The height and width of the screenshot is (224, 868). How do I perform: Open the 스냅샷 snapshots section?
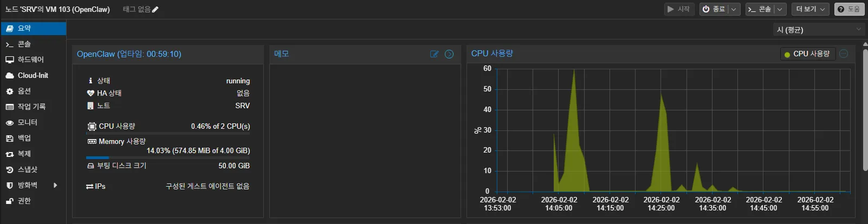33,169
